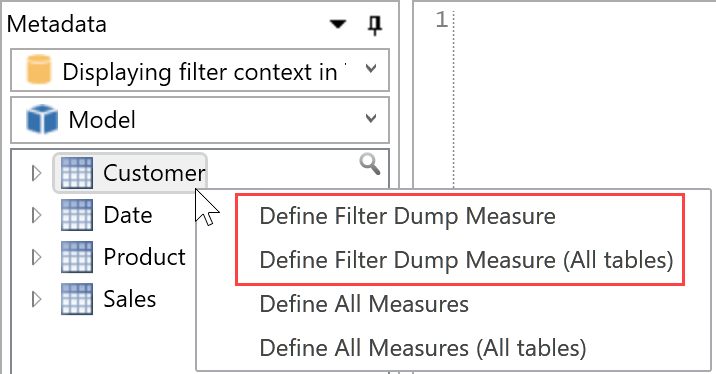
Task: Choose Define Filter Dump Measure (All tables)
Action: coord(466,260)
